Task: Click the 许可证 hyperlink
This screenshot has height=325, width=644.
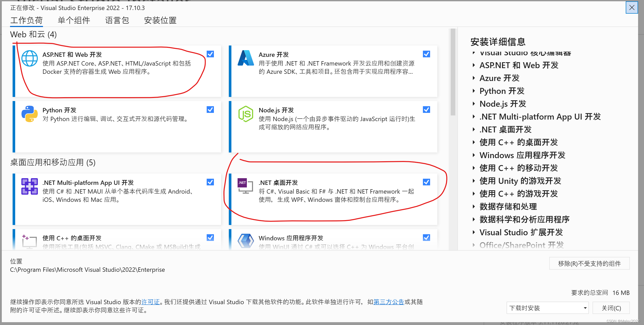Action: [151, 302]
